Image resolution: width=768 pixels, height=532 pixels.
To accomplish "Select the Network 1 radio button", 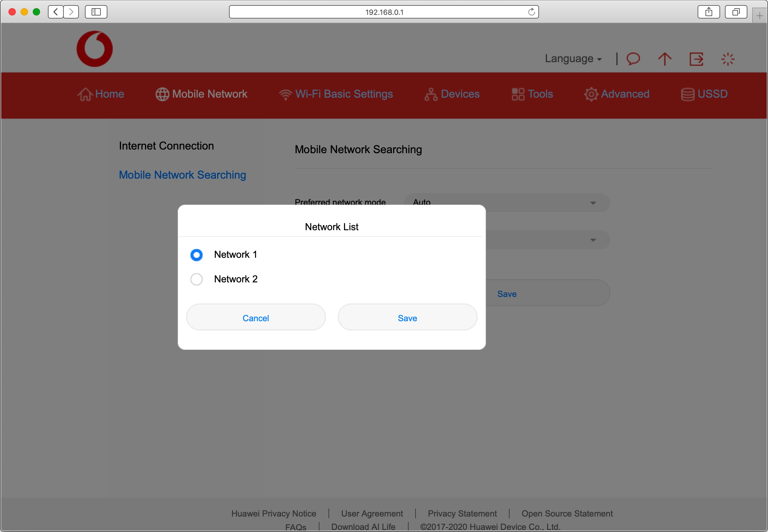I will click(x=196, y=255).
